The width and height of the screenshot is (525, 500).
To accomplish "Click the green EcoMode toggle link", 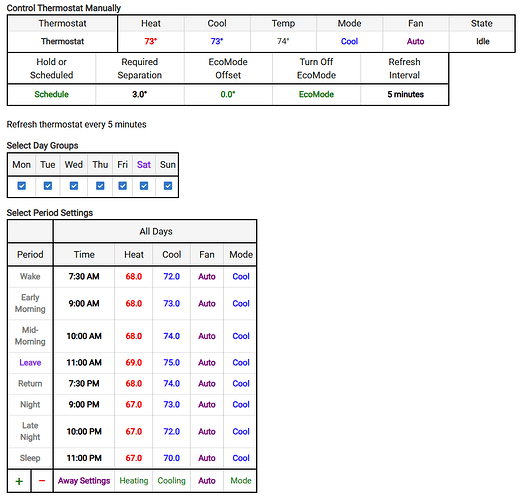I will 316,94.
